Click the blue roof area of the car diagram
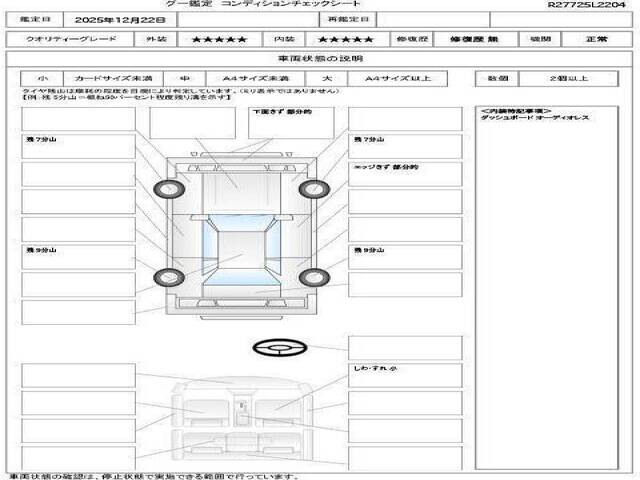Viewport: 640px width, 480px height. coord(236,250)
